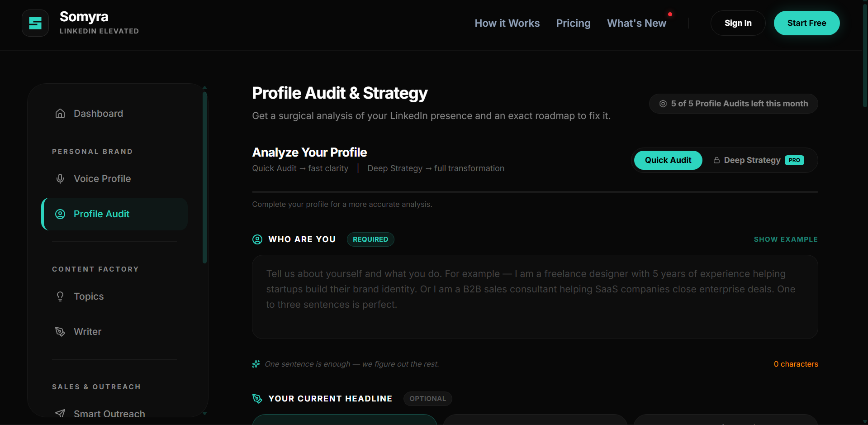
Task: Select the Writer pen icon
Action: pos(60,331)
